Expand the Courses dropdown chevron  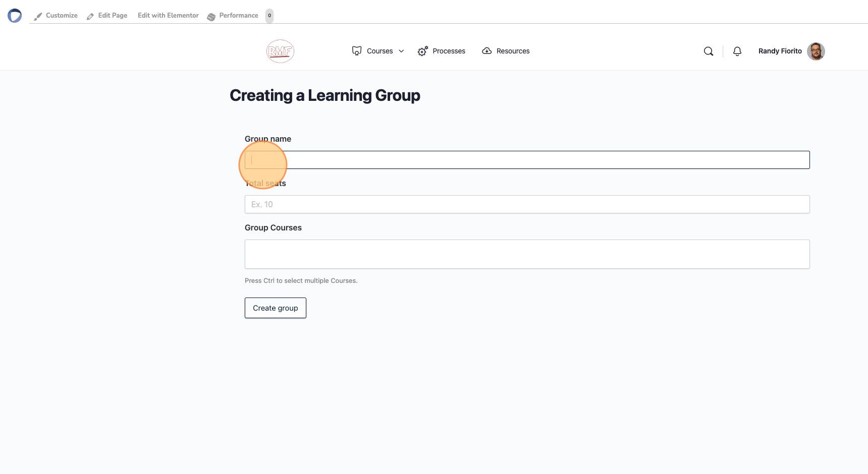[x=401, y=51]
